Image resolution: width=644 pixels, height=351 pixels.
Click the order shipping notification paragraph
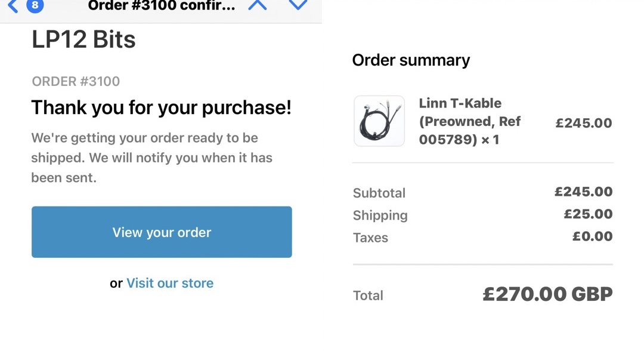pos(152,158)
